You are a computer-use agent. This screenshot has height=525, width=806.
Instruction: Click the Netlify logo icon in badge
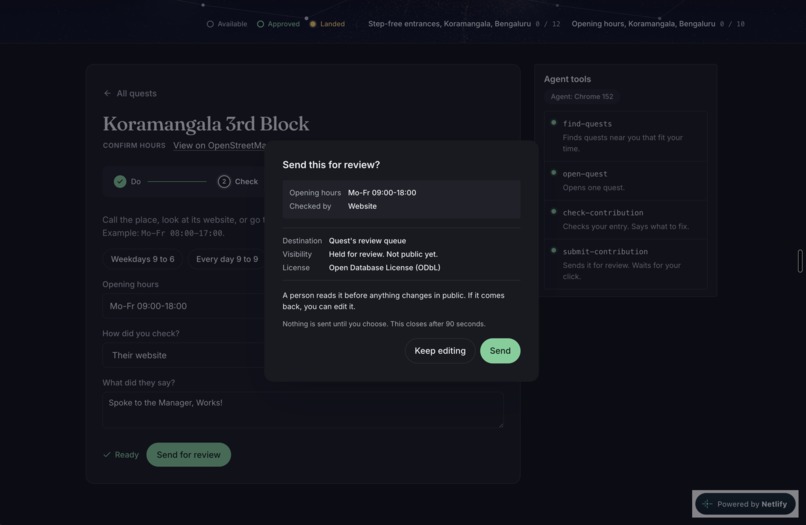pyautogui.click(x=707, y=504)
